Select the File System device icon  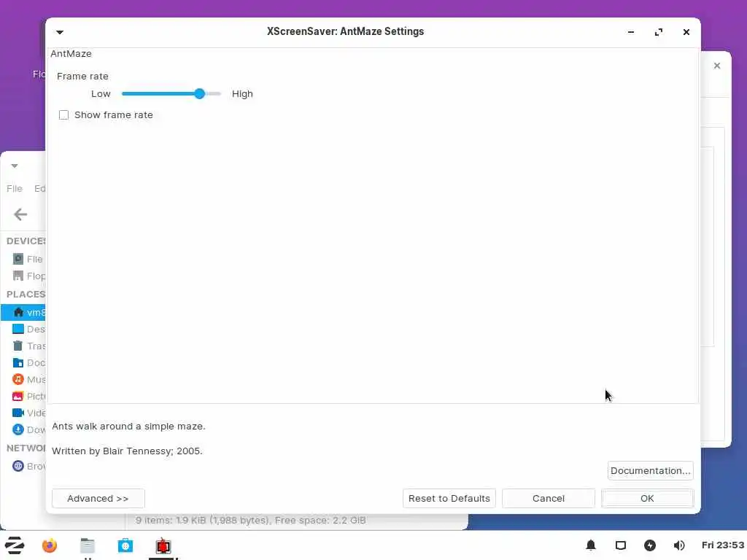pyautogui.click(x=18, y=259)
